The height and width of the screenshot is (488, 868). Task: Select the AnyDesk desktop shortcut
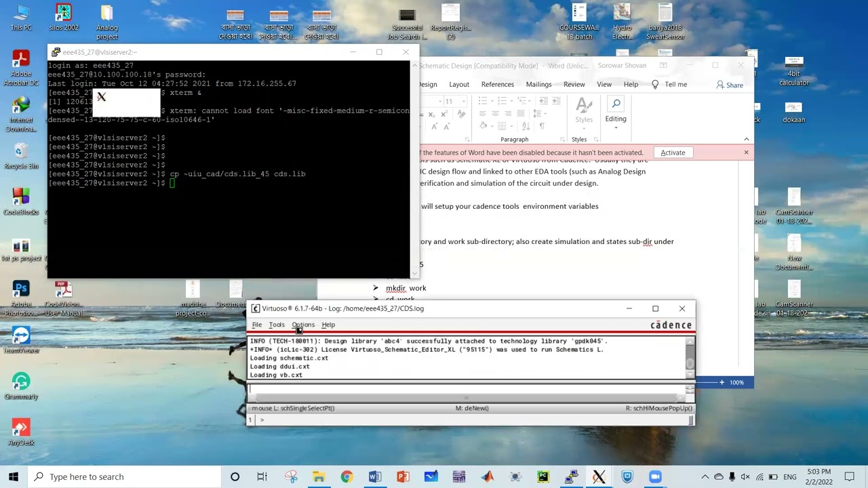pos(21,431)
